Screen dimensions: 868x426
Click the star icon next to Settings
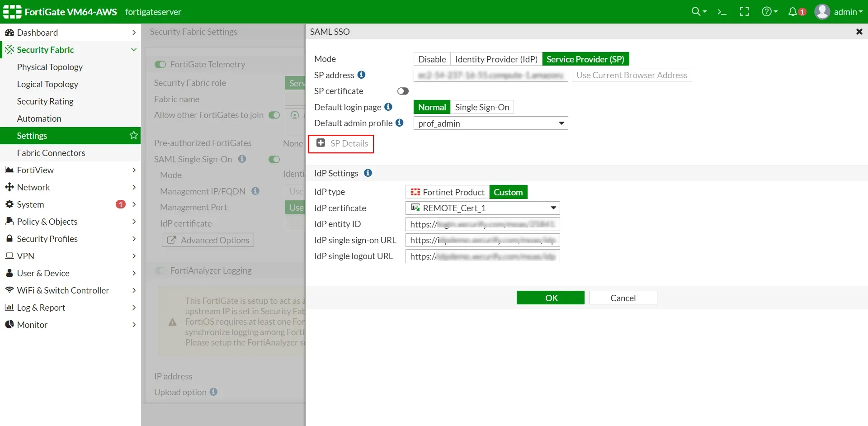(133, 135)
